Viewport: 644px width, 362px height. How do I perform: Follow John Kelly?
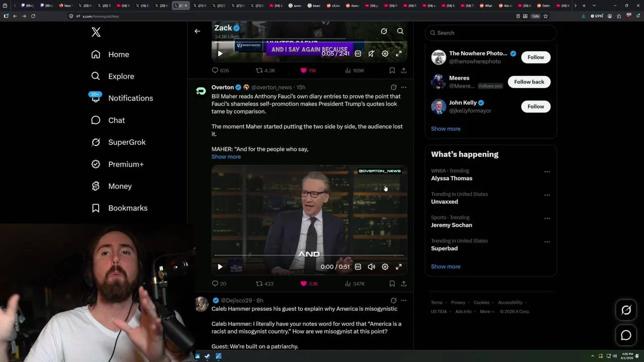point(536,107)
